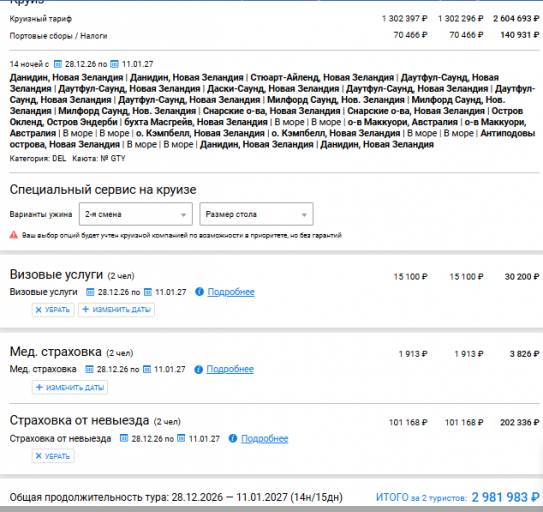Image resolution: width=543 pixels, height=512 pixels.
Task: Click 'Убрать' button under Страховка от невыезда
Action: click(53, 456)
